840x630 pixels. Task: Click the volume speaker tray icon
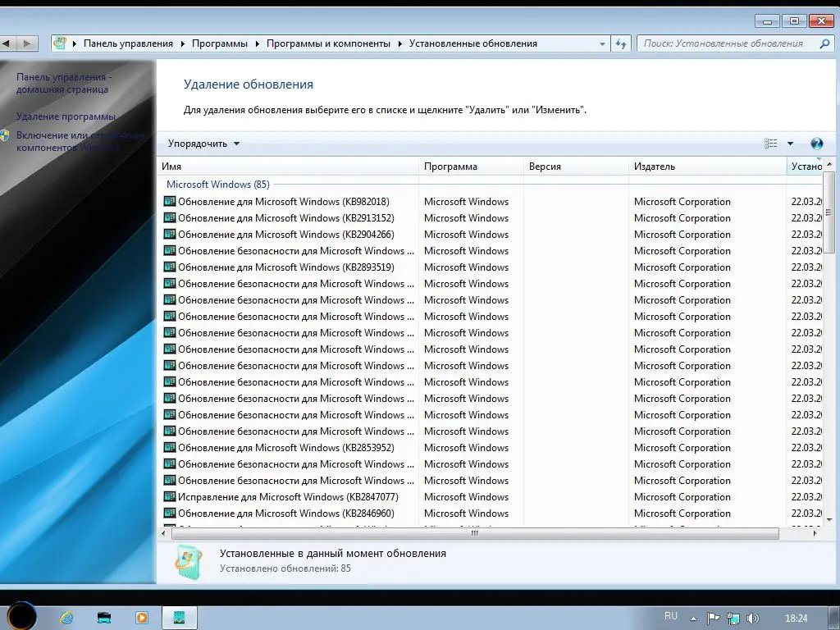tap(753, 619)
